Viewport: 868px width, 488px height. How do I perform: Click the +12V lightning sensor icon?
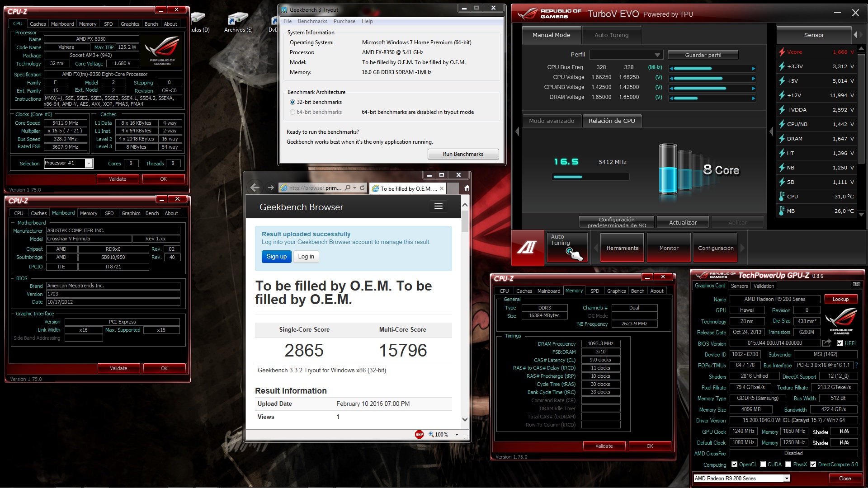coord(782,95)
